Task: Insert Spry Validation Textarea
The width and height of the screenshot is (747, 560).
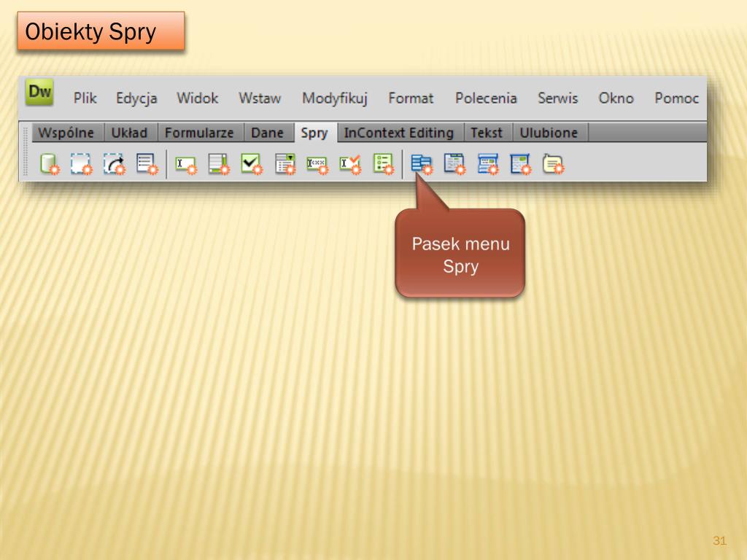Action: (219, 164)
